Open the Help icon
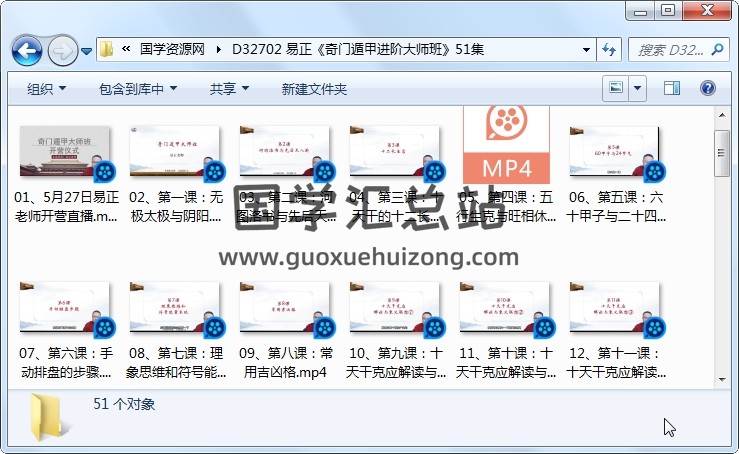739x454 pixels. (707, 88)
